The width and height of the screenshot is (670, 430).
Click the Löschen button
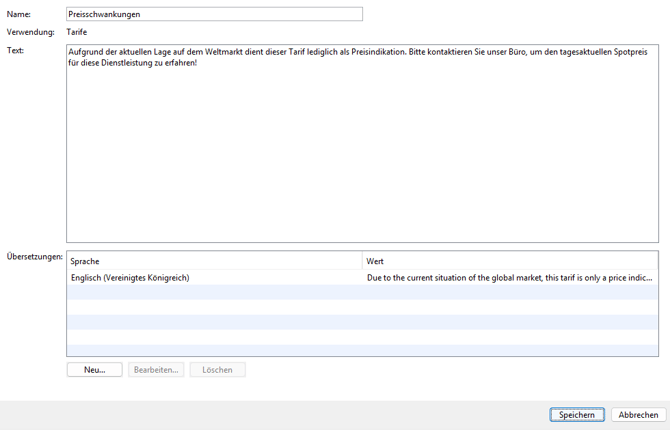click(217, 370)
